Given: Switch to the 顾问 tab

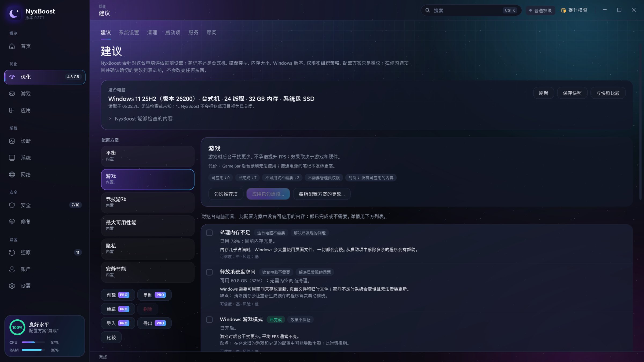Looking at the screenshot, I should [x=211, y=32].
